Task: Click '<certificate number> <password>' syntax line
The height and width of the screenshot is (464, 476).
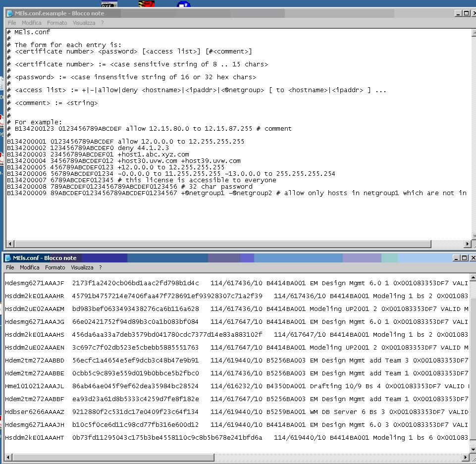Action: [129, 52]
